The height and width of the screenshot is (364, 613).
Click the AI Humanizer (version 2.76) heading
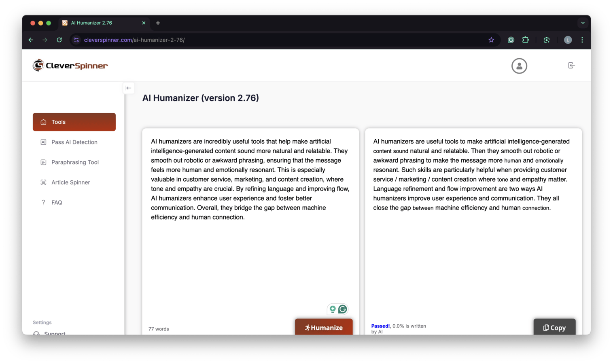click(x=200, y=98)
